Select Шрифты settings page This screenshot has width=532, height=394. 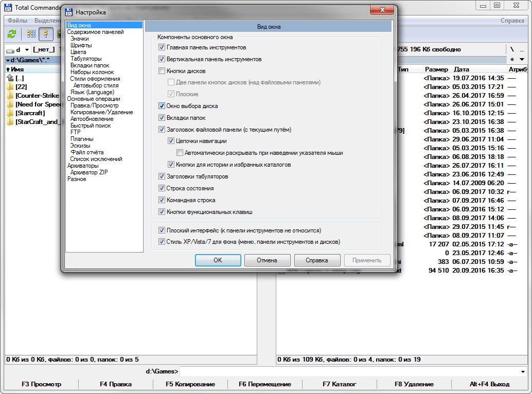(81, 45)
